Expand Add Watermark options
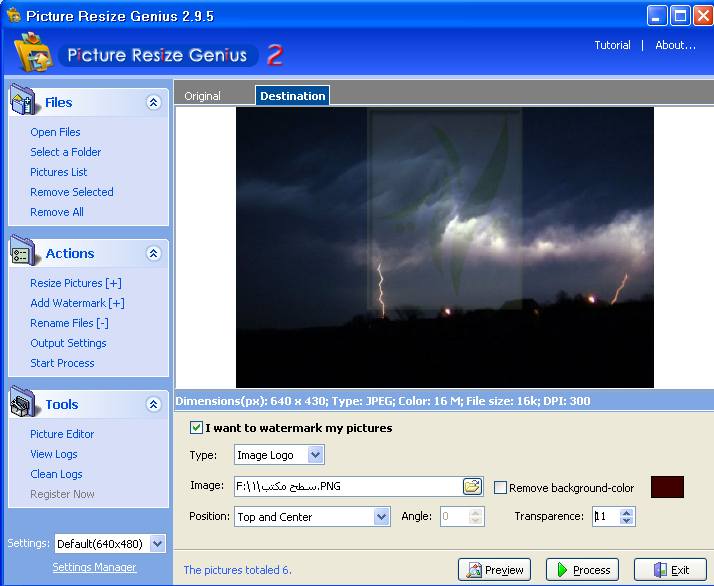 [x=77, y=303]
